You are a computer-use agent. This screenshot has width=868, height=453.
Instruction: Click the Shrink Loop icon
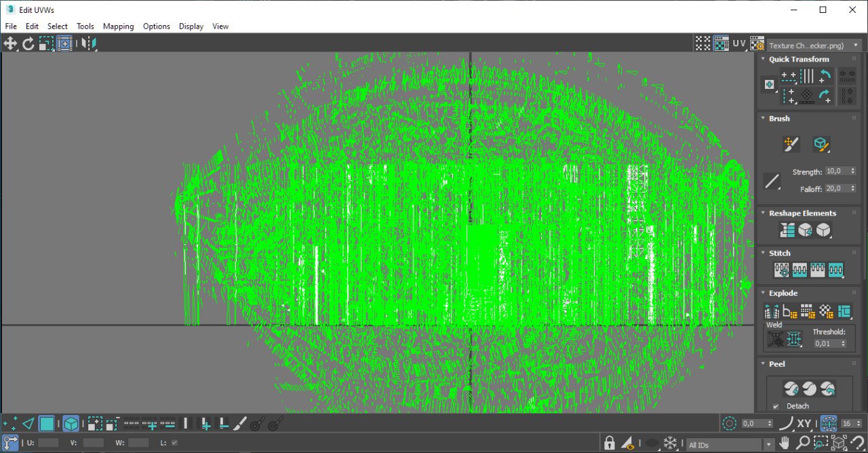(167, 425)
